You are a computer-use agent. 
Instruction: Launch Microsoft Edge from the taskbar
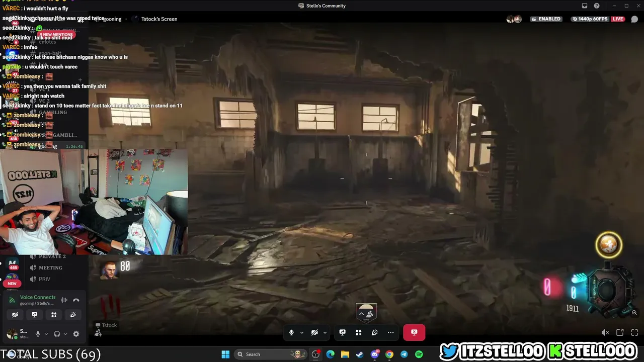[330, 354]
